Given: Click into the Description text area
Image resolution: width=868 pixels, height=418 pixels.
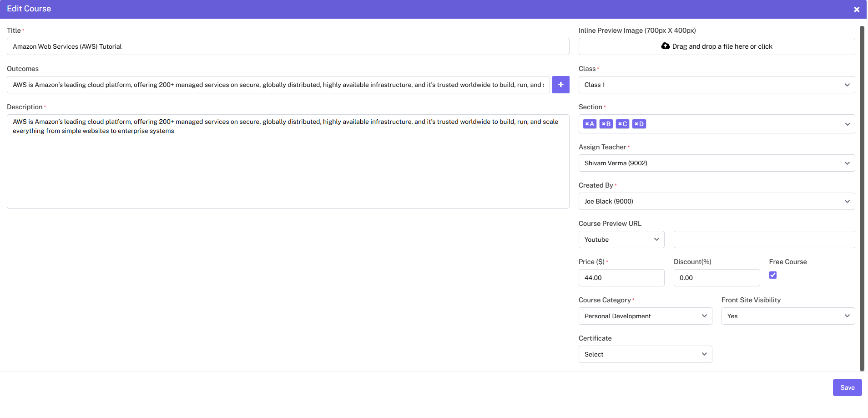Looking at the screenshot, I should pos(288,168).
